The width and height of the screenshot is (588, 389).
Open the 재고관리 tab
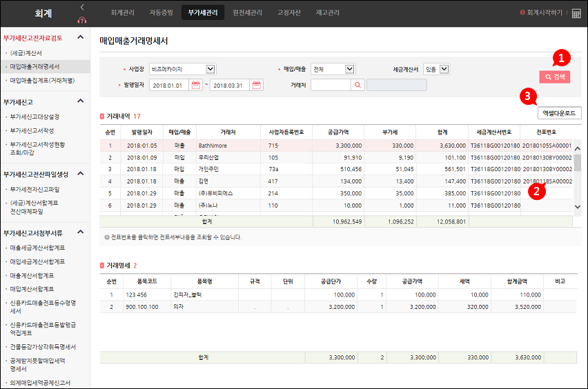pos(328,12)
